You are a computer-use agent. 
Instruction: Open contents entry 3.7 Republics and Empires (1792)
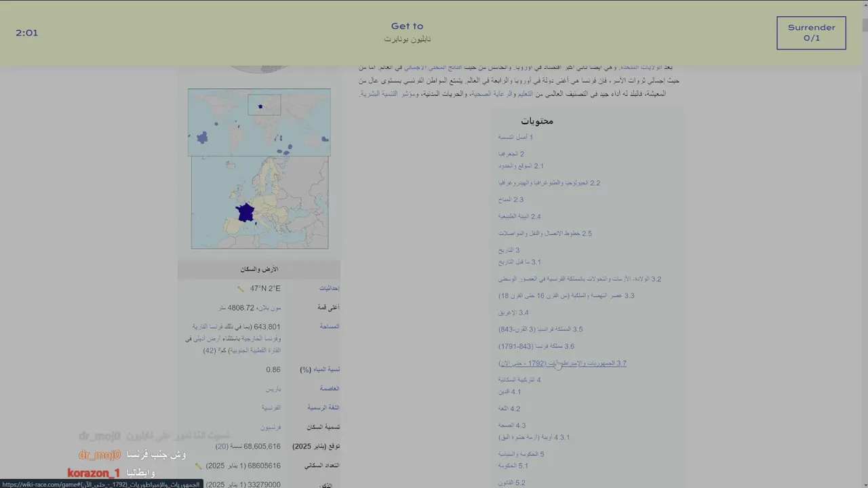pos(562,363)
